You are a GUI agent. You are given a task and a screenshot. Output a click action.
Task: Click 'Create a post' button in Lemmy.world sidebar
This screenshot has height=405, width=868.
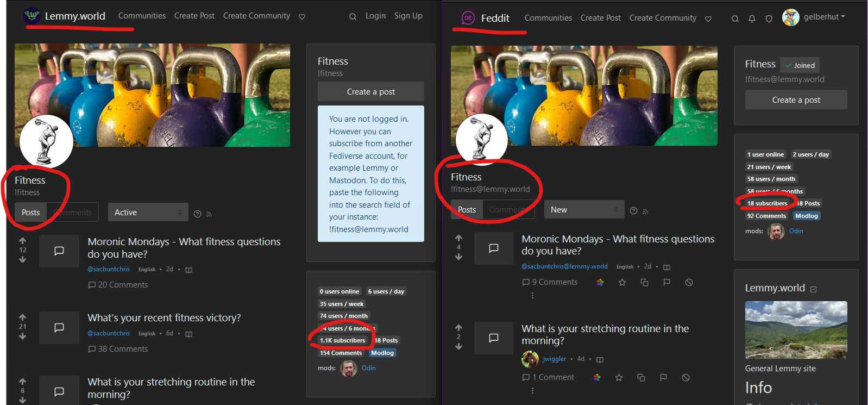371,92
